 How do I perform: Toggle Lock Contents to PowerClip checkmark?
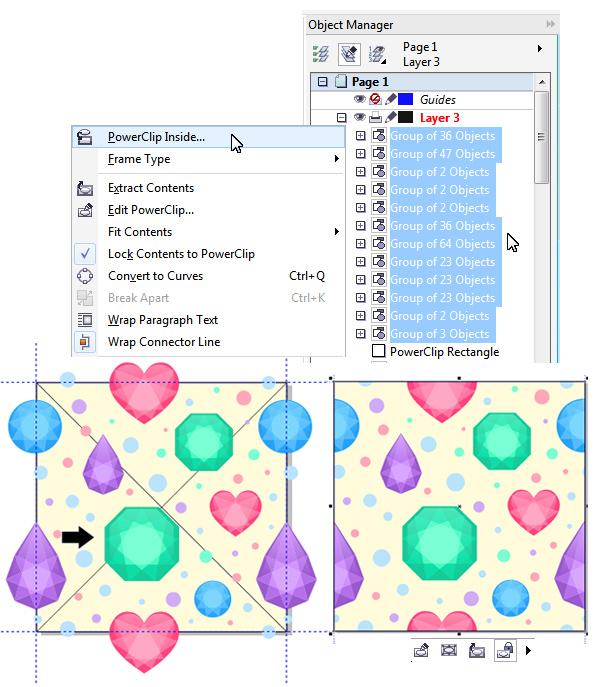point(85,254)
